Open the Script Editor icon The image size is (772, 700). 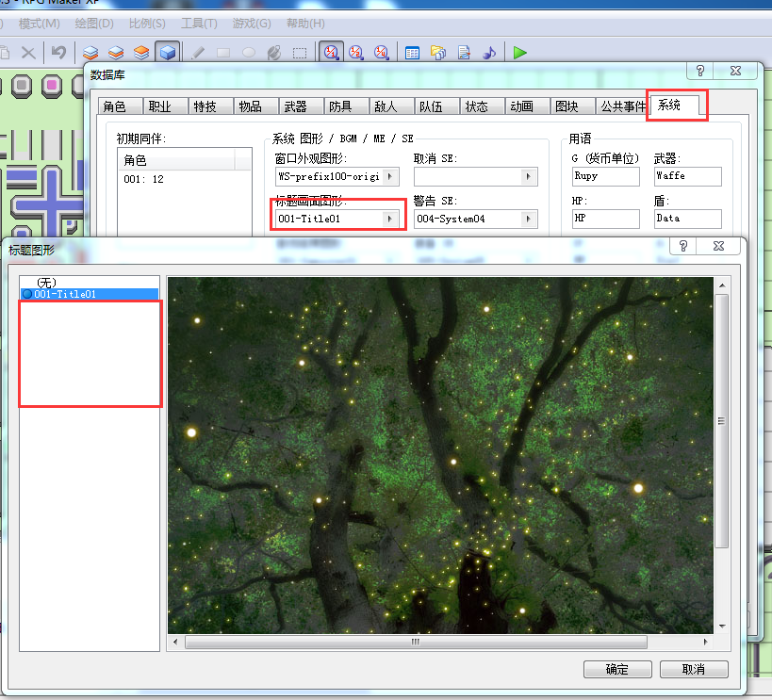point(464,52)
